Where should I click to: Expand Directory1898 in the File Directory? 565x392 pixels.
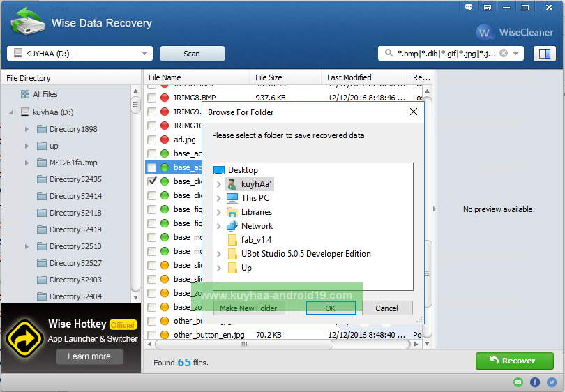click(x=27, y=129)
